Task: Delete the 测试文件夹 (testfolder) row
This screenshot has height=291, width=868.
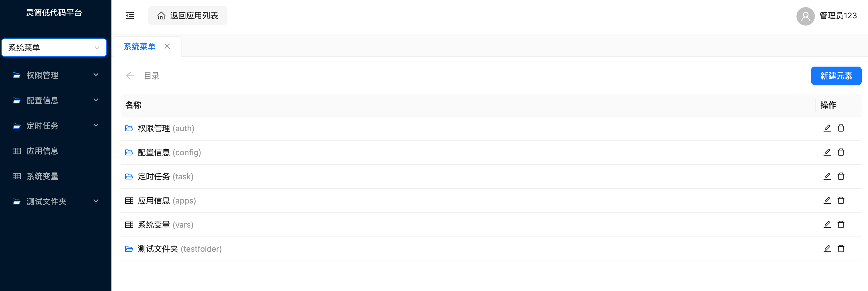Action: point(841,249)
